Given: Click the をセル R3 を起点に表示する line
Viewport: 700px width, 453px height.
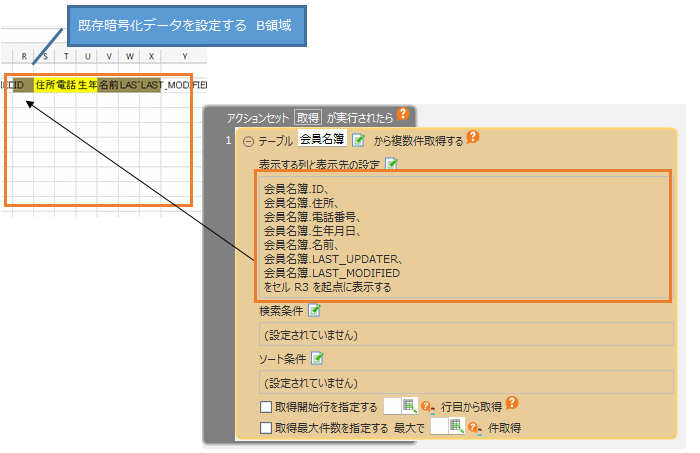Looking at the screenshot, I should pos(327,287).
